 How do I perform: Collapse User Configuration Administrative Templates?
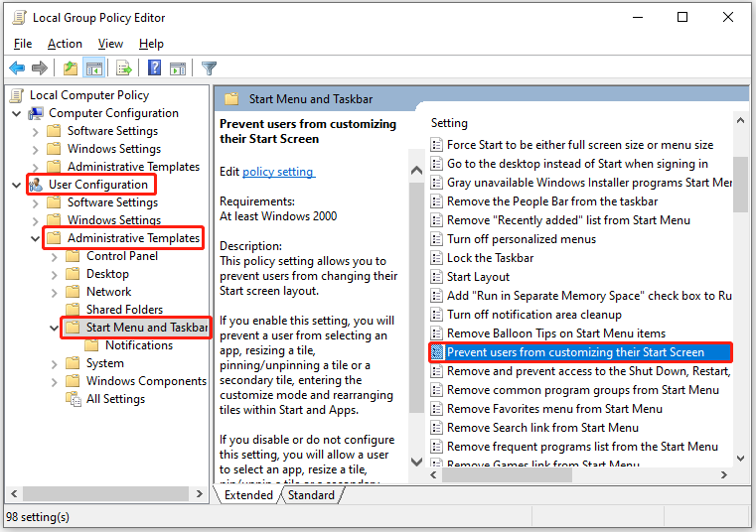pyautogui.click(x=35, y=238)
